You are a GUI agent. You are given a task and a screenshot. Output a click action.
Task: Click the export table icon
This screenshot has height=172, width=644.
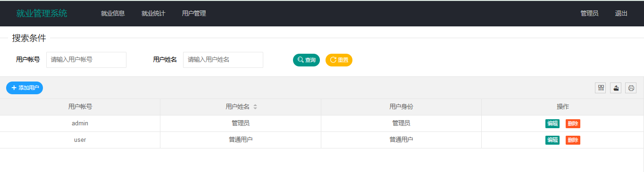click(x=616, y=88)
